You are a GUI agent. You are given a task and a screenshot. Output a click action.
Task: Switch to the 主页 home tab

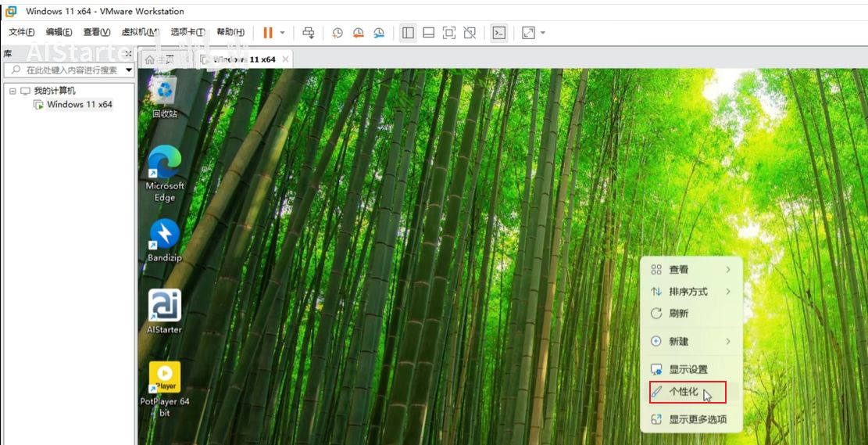[x=159, y=59]
